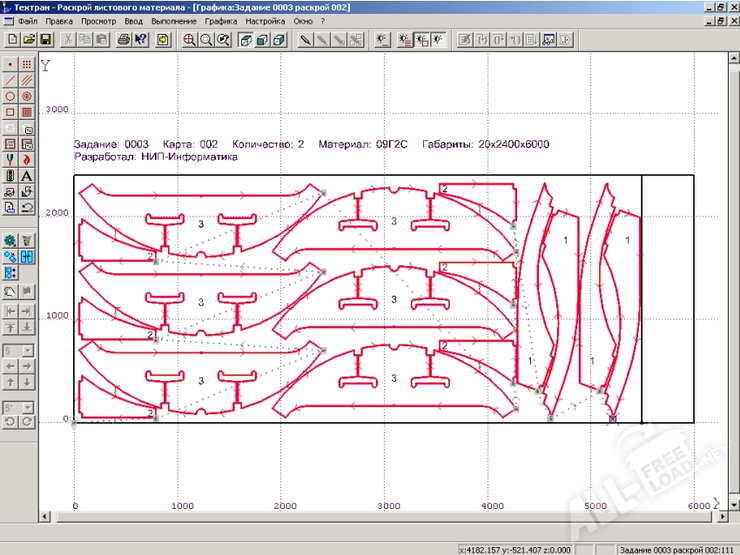
Task: Open the Файл menu
Action: pos(28,21)
